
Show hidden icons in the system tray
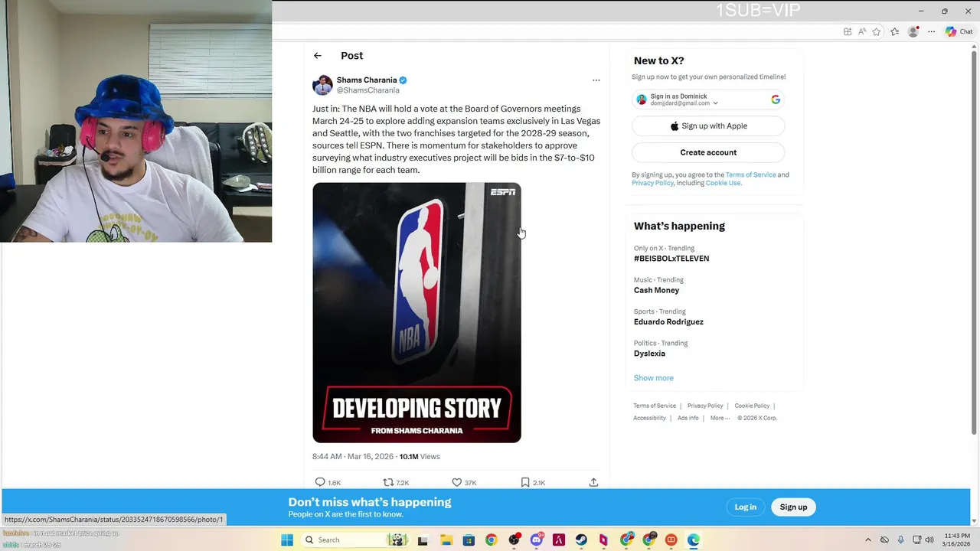coord(867,540)
